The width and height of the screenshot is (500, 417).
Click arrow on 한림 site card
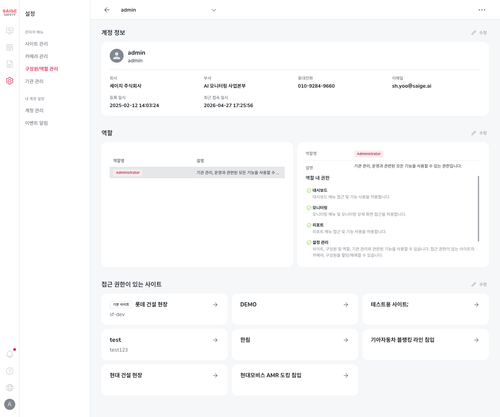click(346, 340)
